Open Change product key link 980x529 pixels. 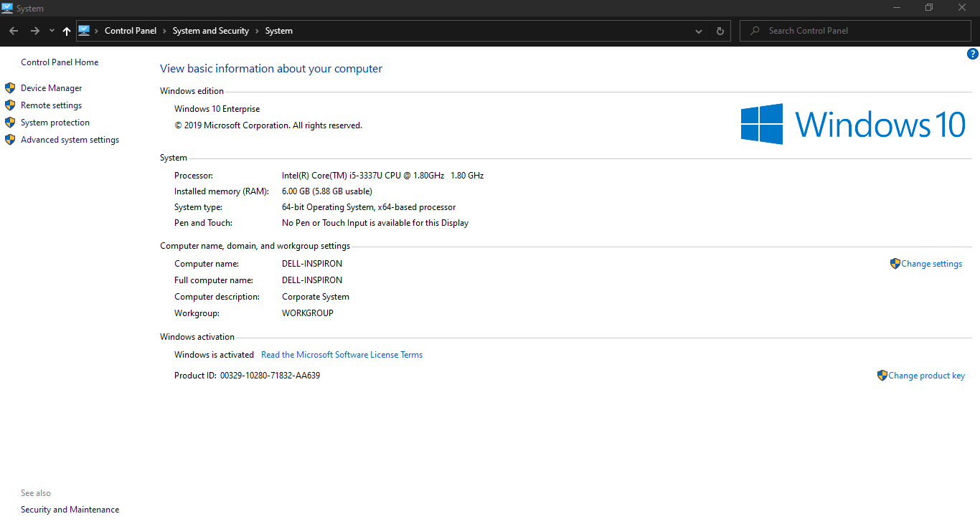pos(927,376)
